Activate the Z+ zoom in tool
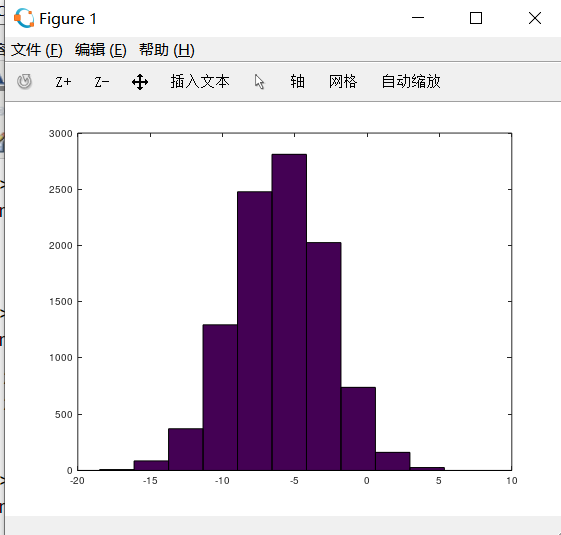 pos(63,82)
